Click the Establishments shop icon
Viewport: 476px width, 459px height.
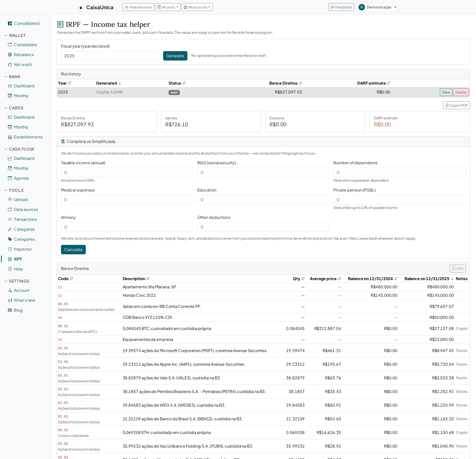tap(10, 137)
